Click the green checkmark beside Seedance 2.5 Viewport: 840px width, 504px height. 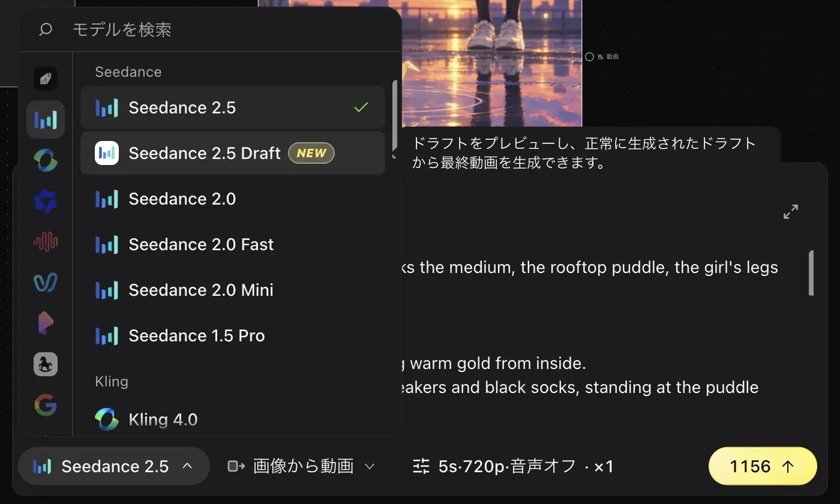(x=361, y=107)
